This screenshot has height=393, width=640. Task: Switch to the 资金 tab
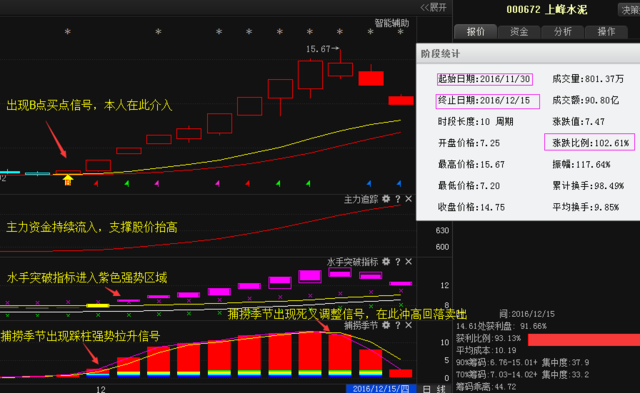point(519,31)
